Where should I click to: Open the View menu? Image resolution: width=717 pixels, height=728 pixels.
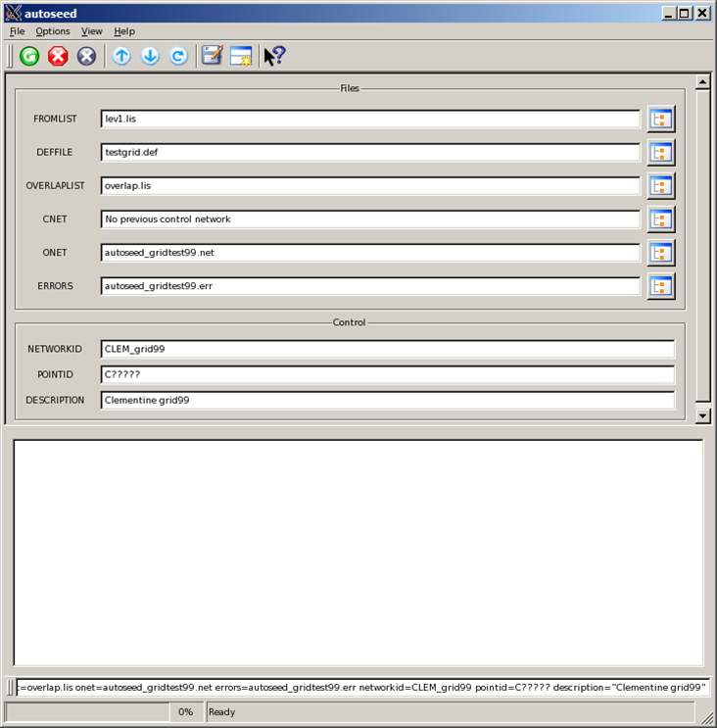coord(92,31)
